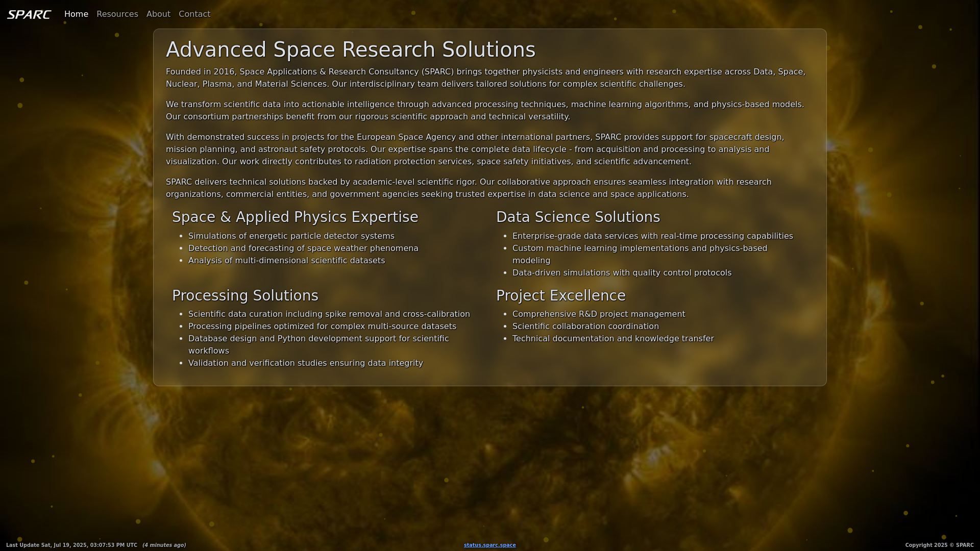
Task: Click 'Comprehensive R&D project management'
Action: 599,314
